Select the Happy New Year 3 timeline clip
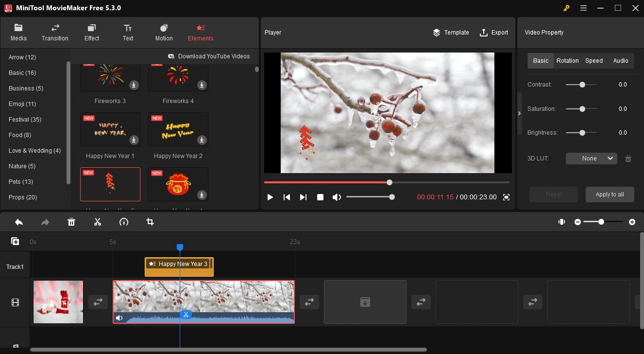Viewport: 644px width, 354px height. (x=179, y=267)
